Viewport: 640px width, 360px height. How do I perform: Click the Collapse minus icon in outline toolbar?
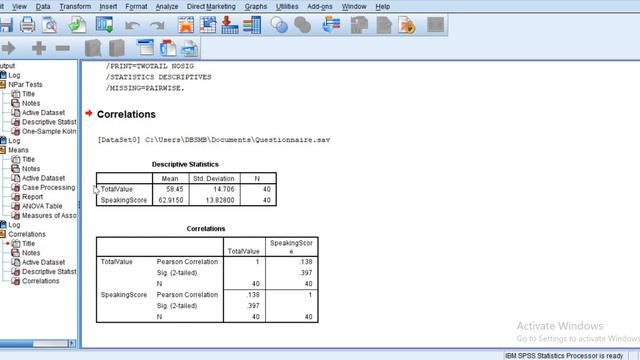[x=62, y=48]
